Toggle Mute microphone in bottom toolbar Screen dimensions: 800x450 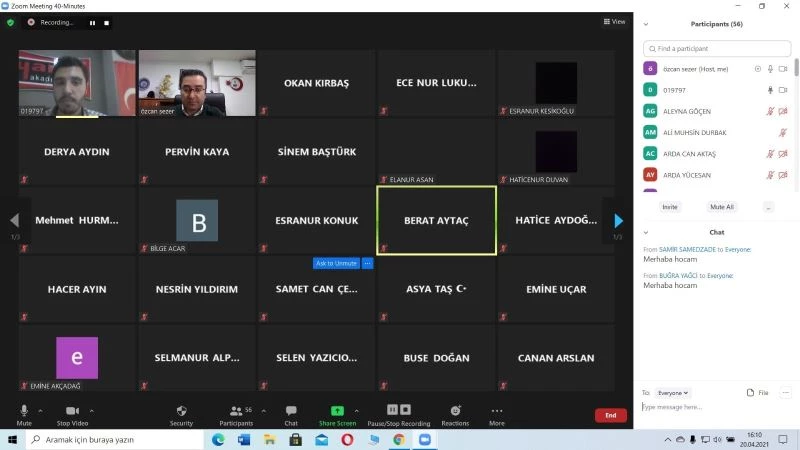coord(24,413)
